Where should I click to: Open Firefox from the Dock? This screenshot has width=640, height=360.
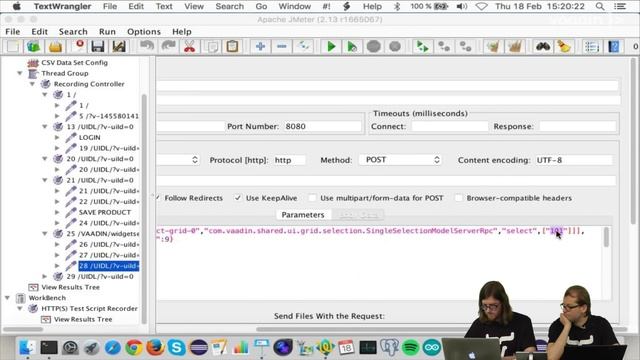tap(155, 348)
